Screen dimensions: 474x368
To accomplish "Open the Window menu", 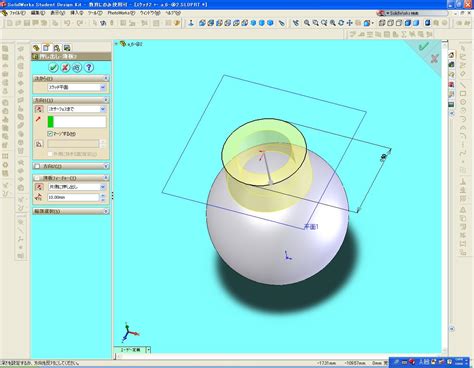I will [150, 13].
